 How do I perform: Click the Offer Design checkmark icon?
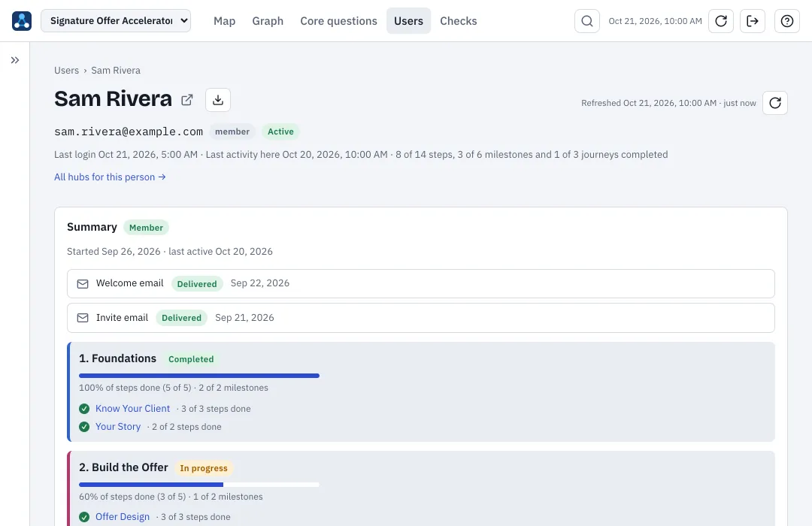(x=84, y=517)
